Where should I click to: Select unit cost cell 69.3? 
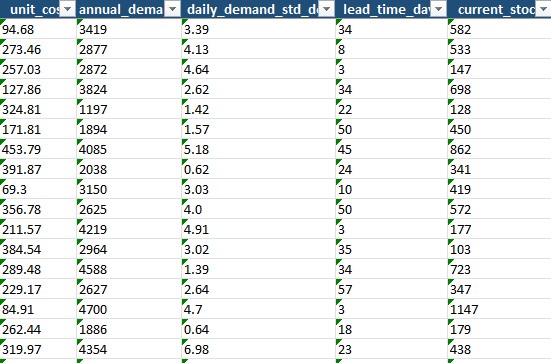pyautogui.click(x=38, y=189)
